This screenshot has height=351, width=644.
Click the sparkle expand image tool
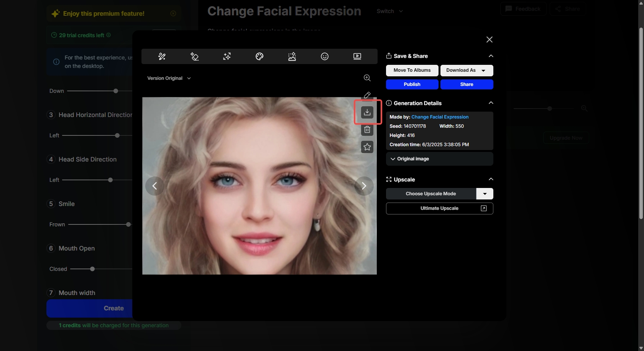pos(227,56)
